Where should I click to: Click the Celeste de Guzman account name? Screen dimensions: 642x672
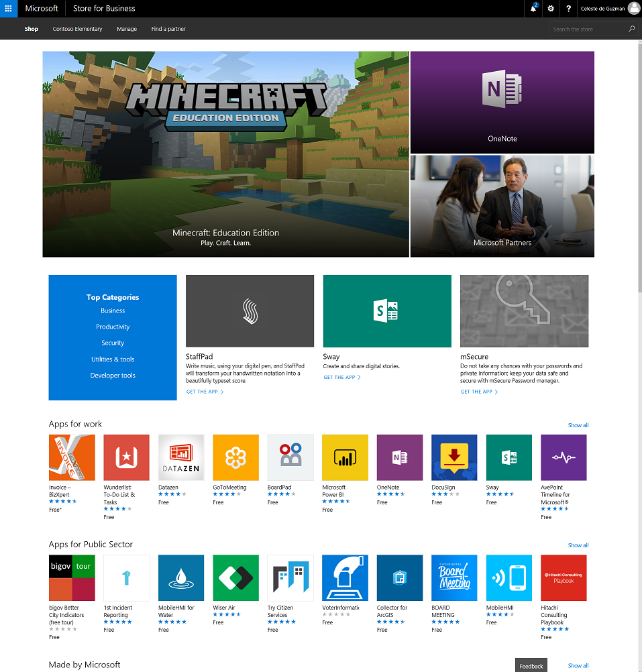[602, 9]
